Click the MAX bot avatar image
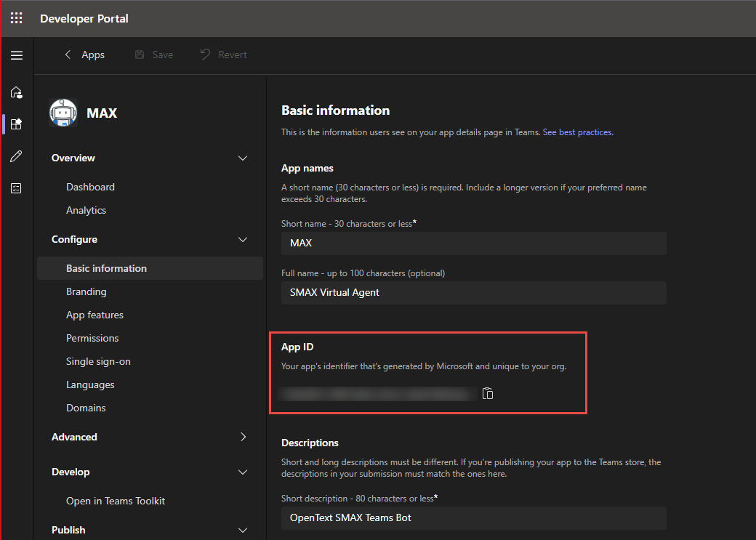This screenshot has width=756, height=540. pyautogui.click(x=63, y=113)
